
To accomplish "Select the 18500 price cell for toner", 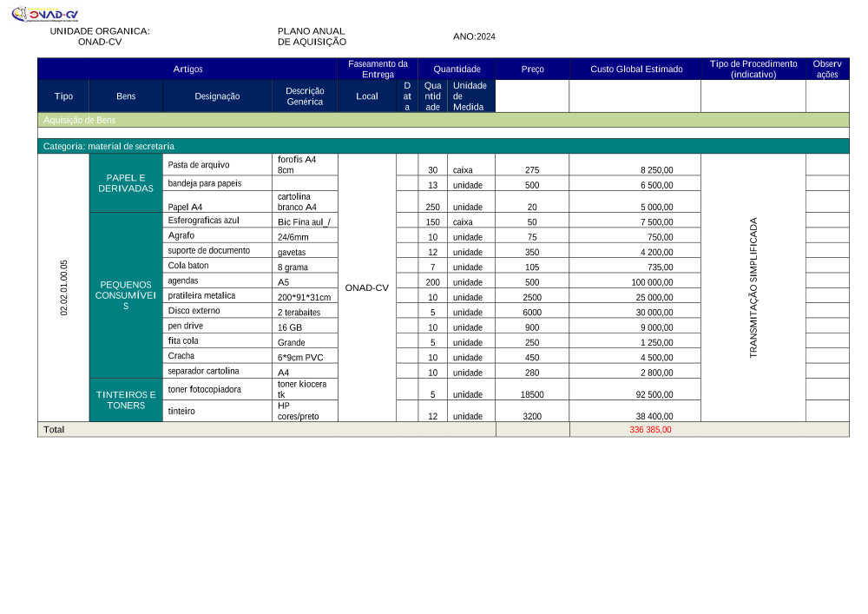I will (532, 394).
